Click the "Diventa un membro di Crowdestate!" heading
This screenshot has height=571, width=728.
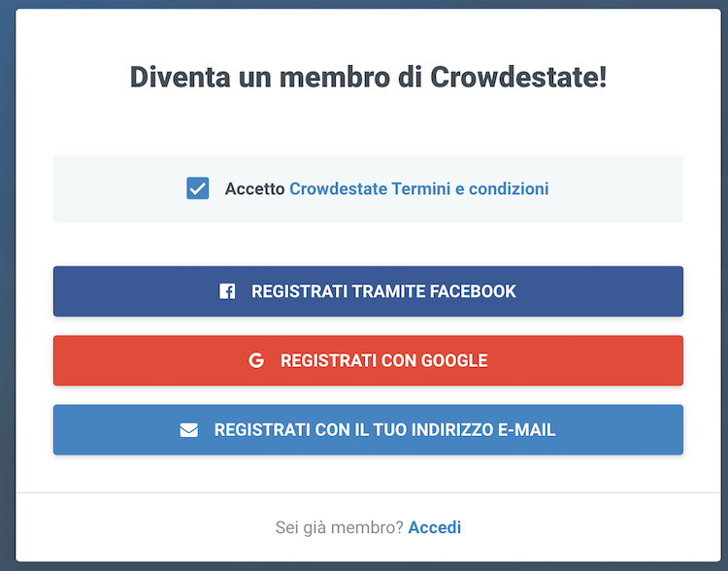click(368, 78)
